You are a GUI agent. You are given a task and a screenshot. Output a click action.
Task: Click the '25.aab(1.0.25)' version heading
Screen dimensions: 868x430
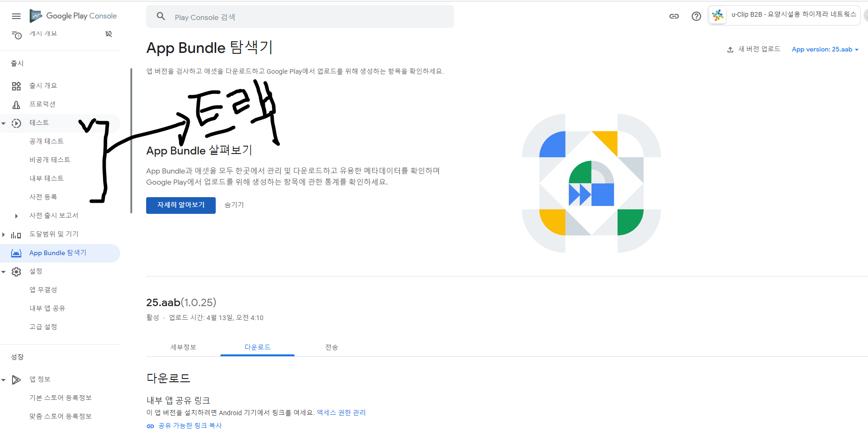coord(181,302)
